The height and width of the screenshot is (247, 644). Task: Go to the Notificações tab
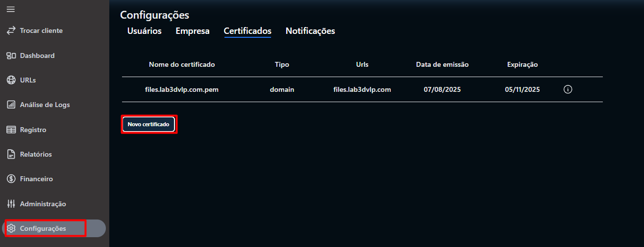click(310, 31)
